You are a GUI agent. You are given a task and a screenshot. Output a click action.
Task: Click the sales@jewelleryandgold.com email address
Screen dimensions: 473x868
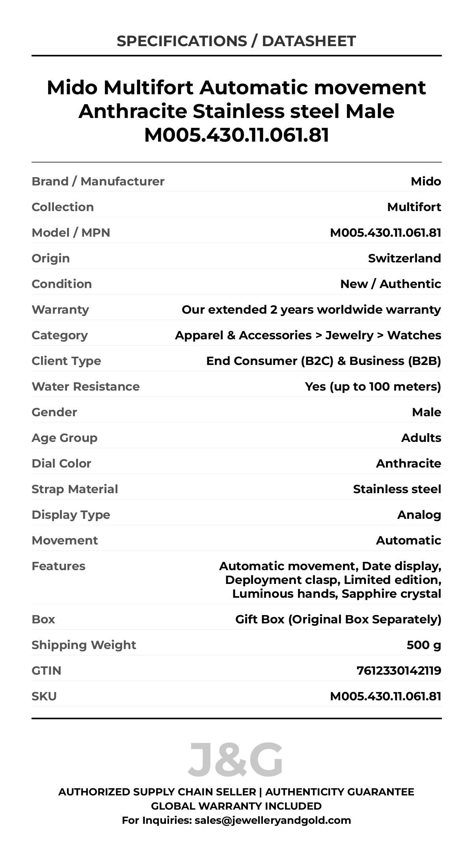[x=272, y=820]
